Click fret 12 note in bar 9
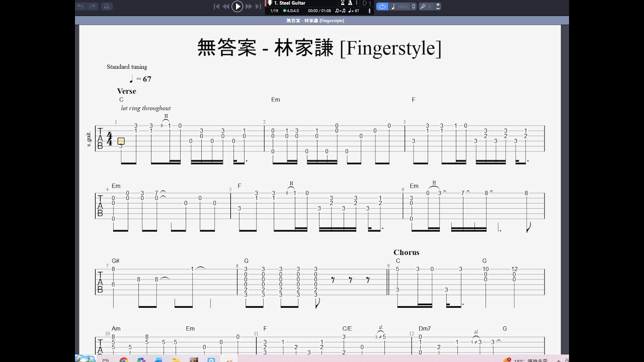The height and width of the screenshot is (362, 644). click(514, 269)
